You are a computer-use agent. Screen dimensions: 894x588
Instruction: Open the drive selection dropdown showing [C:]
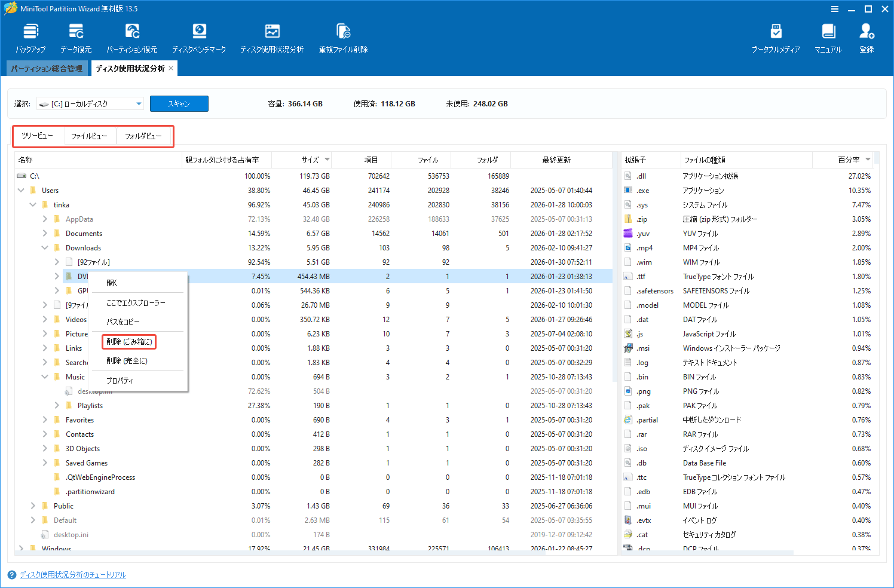139,103
